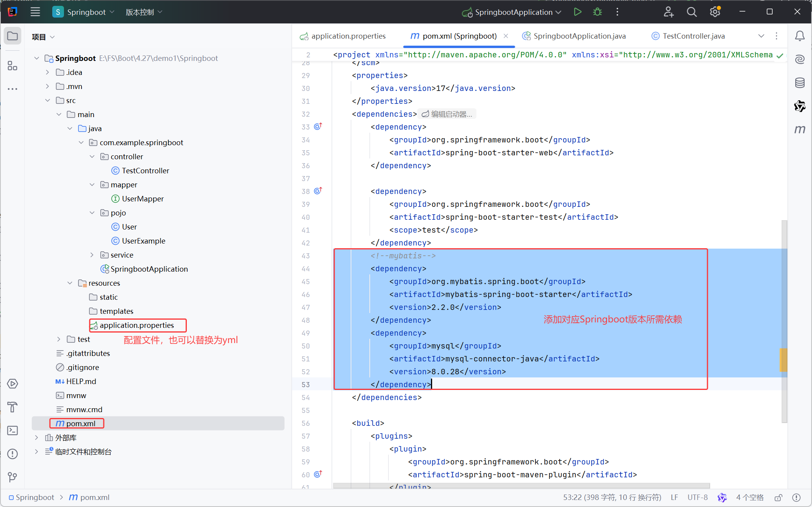Click the 编辑启动器 button
Image resolution: width=812 pixels, height=507 pixels.
click(447, 114)
